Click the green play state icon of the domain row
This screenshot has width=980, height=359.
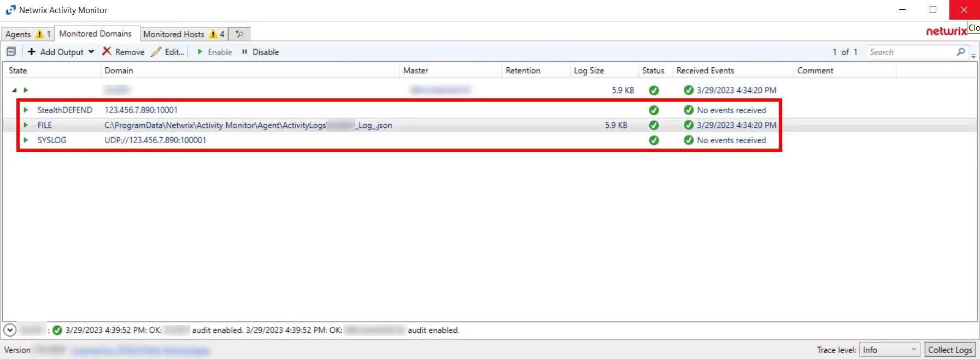[26, 90]
